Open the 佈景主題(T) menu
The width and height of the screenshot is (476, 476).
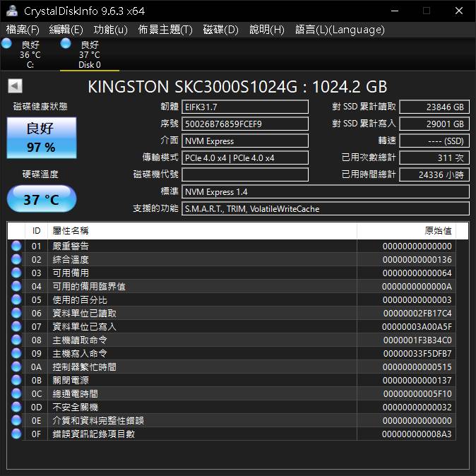[165, 30]
